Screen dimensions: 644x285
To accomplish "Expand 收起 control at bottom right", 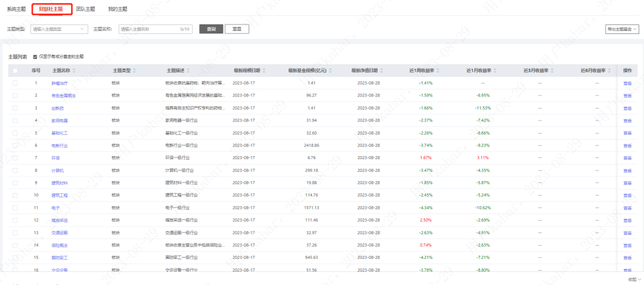I will point(634,279).
